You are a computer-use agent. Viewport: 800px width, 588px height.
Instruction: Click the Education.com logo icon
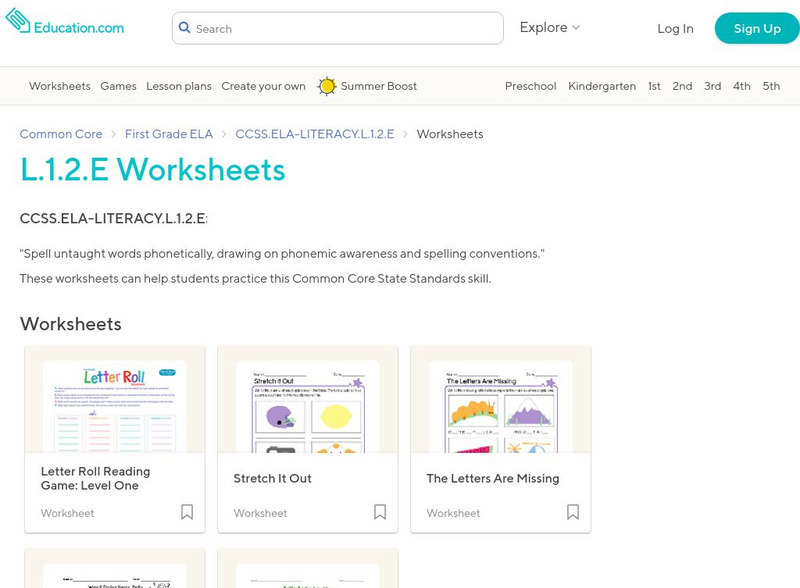[x=18, y=20]
